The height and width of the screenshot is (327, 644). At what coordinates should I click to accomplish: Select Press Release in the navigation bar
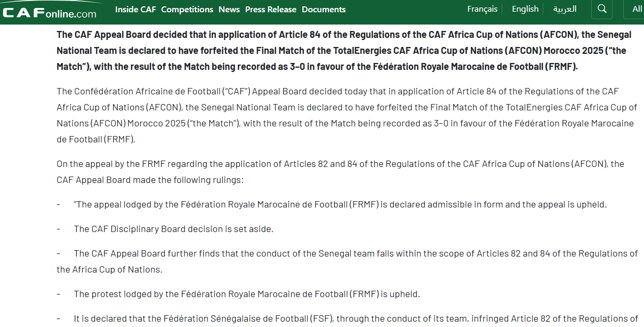click(x=271, y=10)
